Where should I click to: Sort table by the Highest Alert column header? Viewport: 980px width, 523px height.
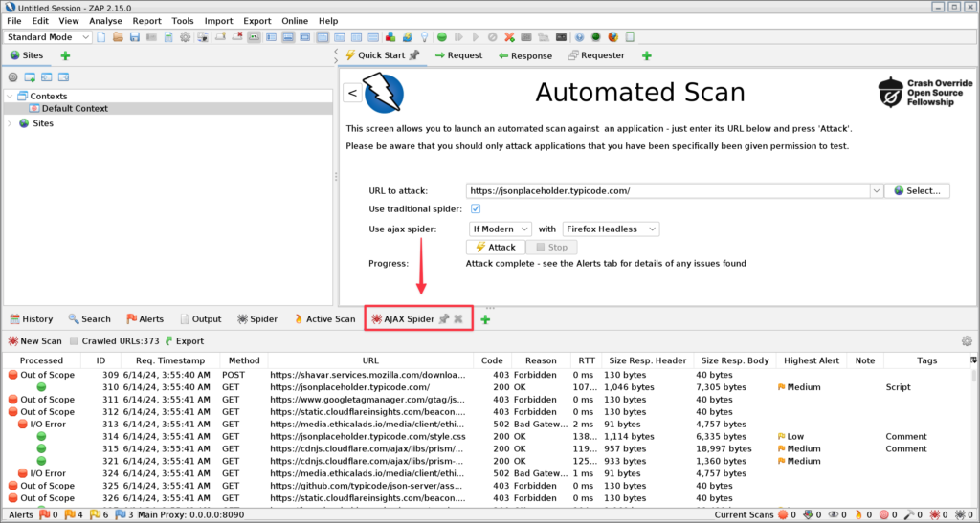pyautogui.click(x=812, y=360)
